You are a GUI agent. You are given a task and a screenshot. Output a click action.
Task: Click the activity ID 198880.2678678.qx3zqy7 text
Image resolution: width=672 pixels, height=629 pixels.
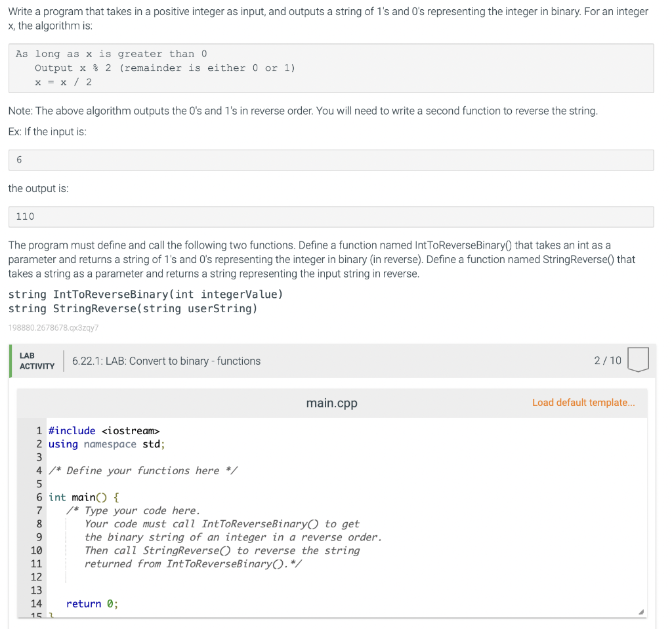point(54,328)
